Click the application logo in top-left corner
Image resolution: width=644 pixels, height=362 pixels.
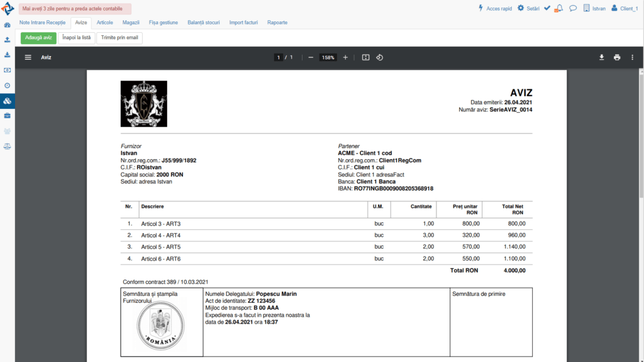click(x=8, y=9)
